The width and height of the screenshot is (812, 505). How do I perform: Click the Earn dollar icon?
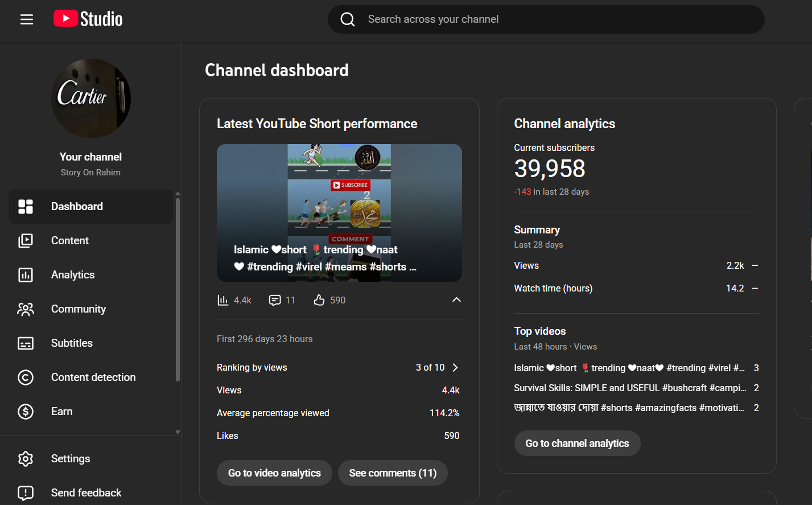(26, 412)
